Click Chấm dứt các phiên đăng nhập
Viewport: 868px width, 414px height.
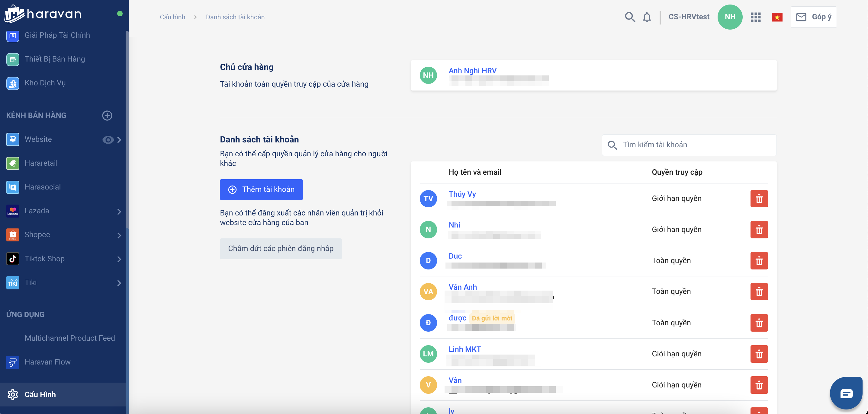(x=281, y=248)
